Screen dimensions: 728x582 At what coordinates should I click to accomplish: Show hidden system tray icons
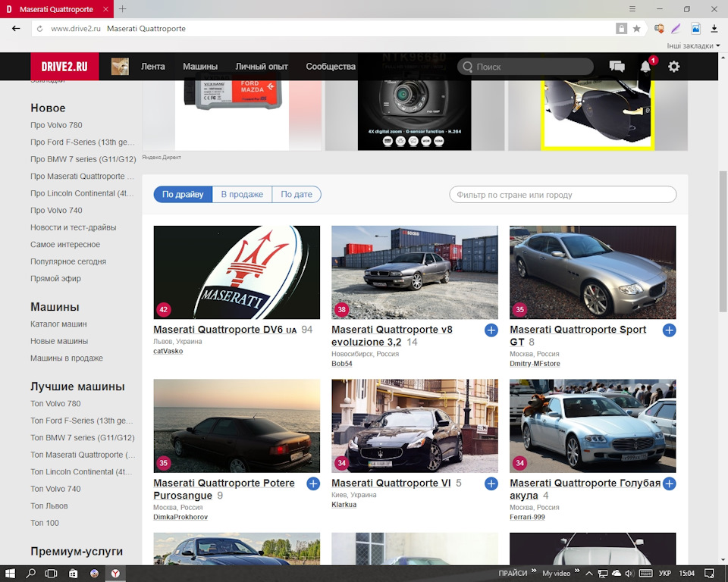(x=588, y=573)
